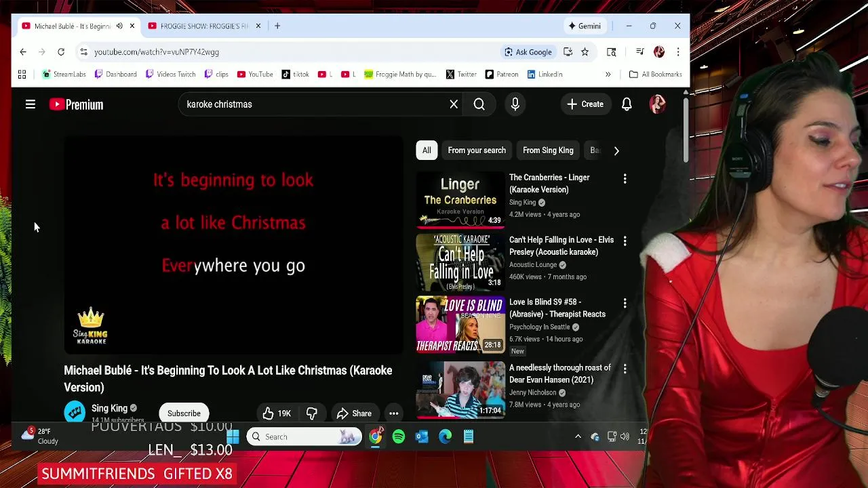Open the StreamLabs bookmark
The height and width of the screenshot is (488, 868).
coord(64,75)
